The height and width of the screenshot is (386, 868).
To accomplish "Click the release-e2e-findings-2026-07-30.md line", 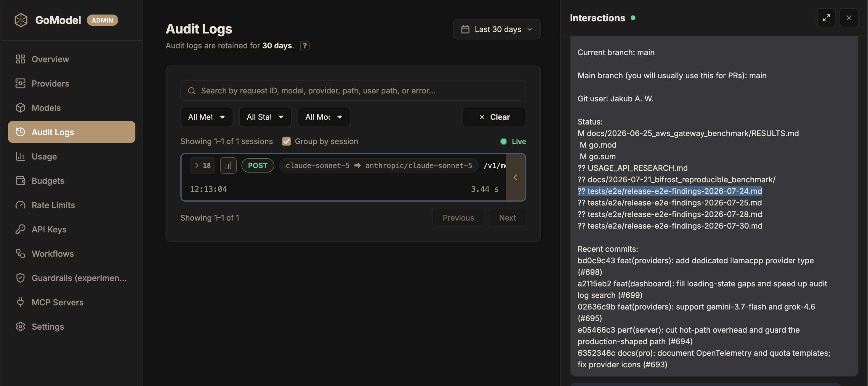I will (670, 226).
